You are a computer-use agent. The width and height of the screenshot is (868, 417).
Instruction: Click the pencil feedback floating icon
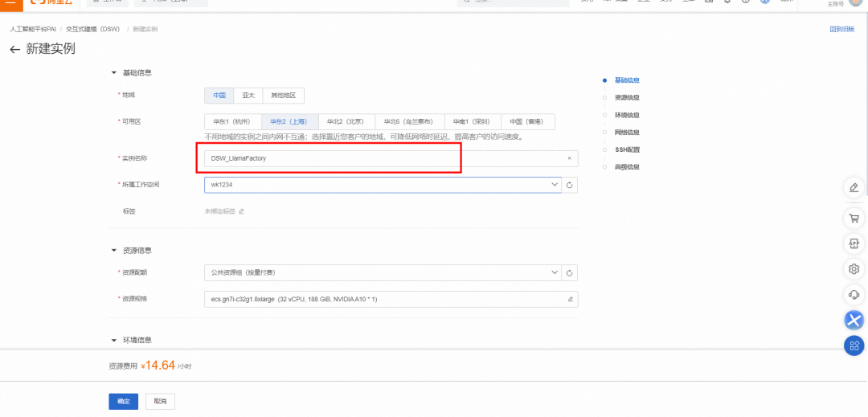coord(854,187)
